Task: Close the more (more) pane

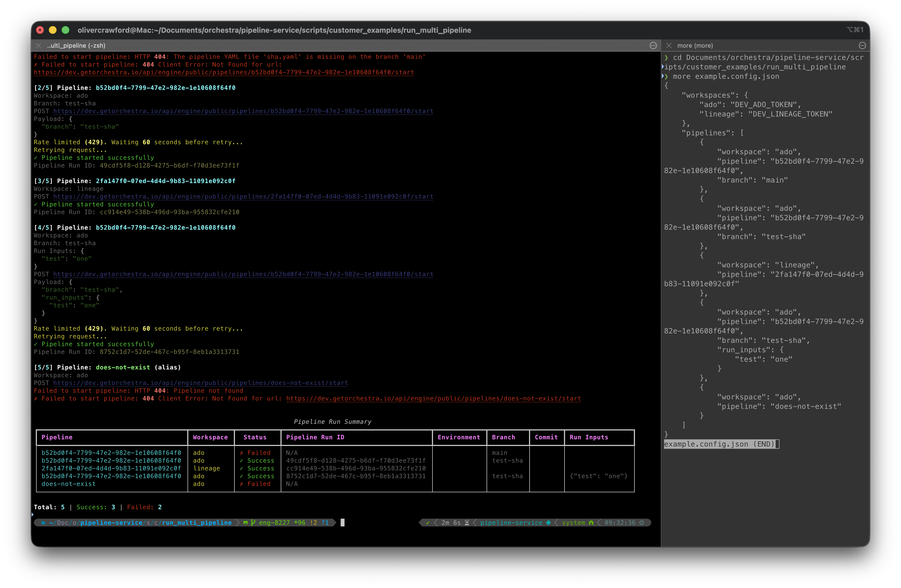Action: (669, 45)
